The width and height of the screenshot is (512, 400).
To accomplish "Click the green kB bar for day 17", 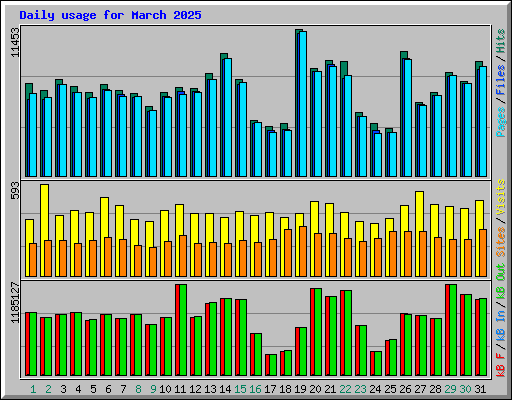I will tap(273, 365).
